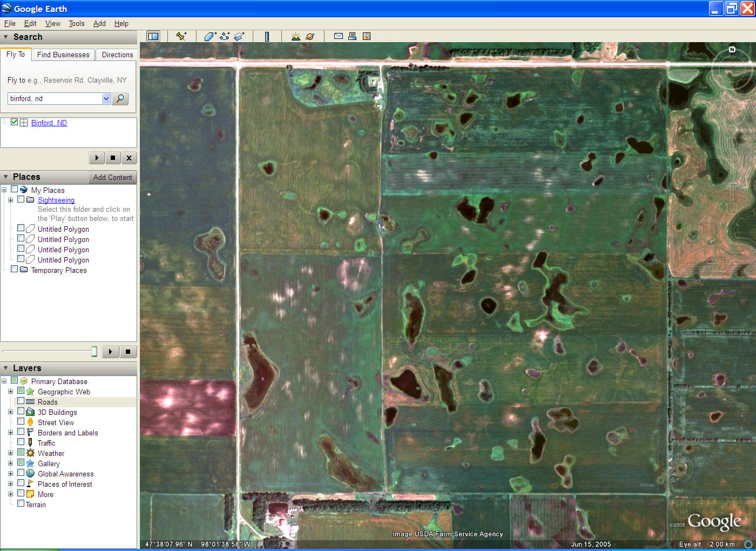Viewport: 756px width, 551px height.
Task: Click the Sightseeing folder link
Action: coord(56,200)
